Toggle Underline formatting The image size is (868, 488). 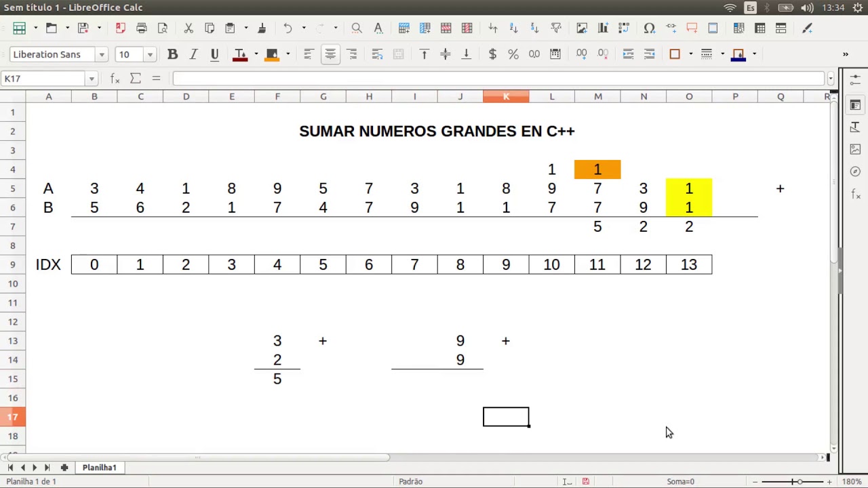(x=214, y=54)
